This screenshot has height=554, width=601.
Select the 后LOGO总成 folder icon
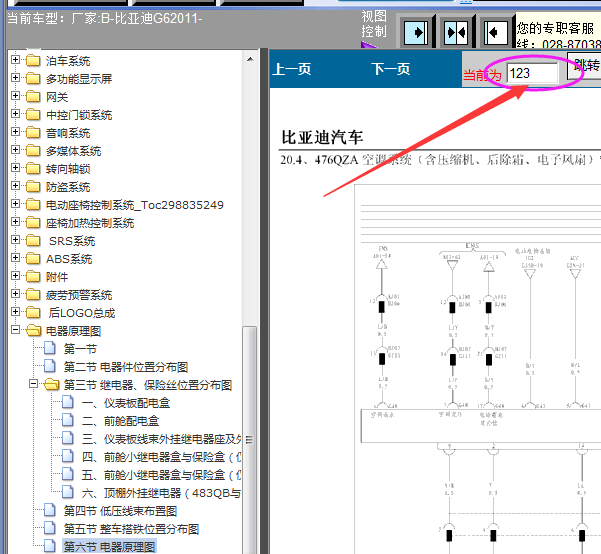coord(33,312)
